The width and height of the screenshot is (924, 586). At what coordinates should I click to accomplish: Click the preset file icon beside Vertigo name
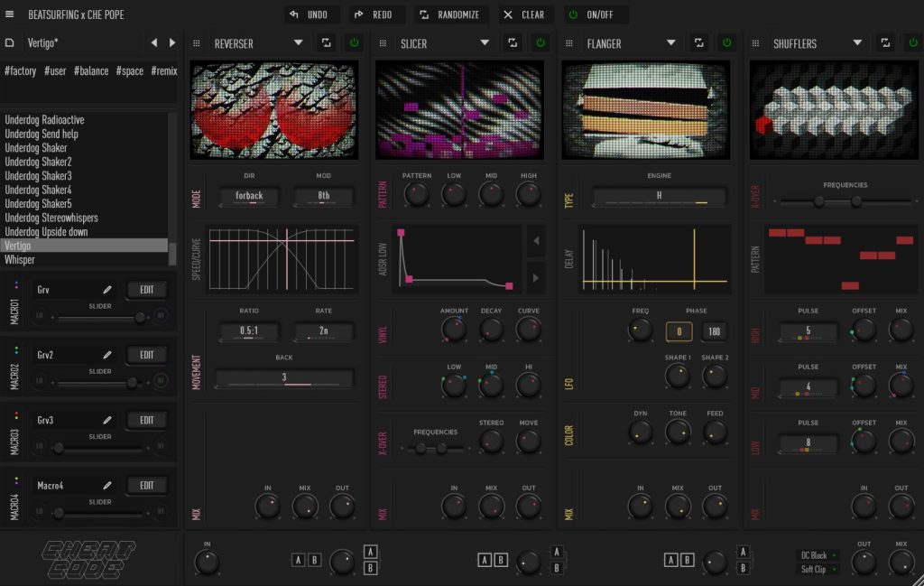(10, 42)
